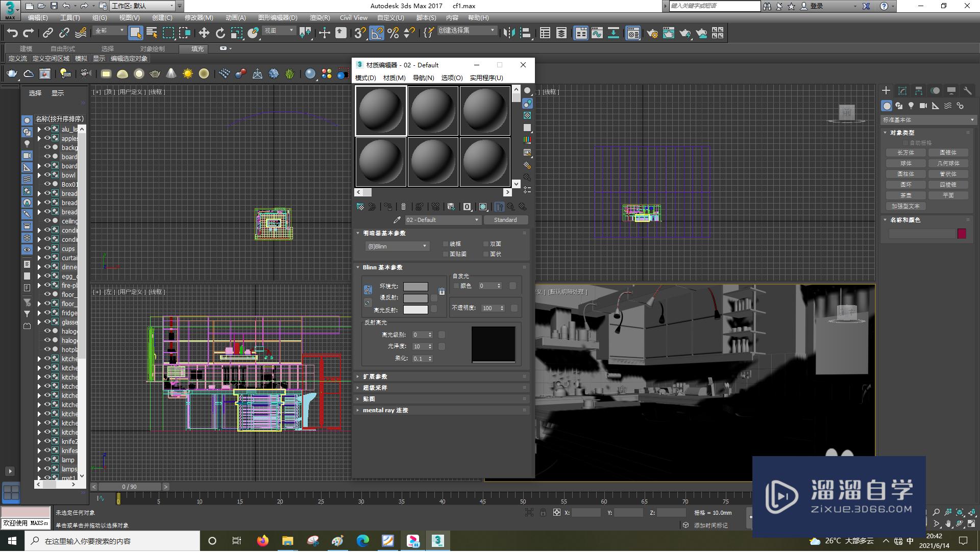
Task: Click the Redo arrow in main toolbar
Action: [29, 33]
